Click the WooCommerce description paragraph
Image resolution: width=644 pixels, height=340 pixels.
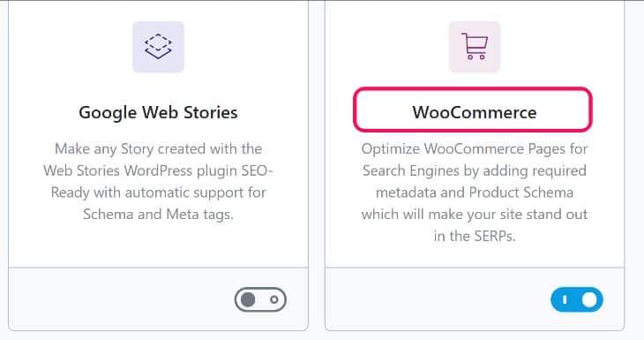475,192
